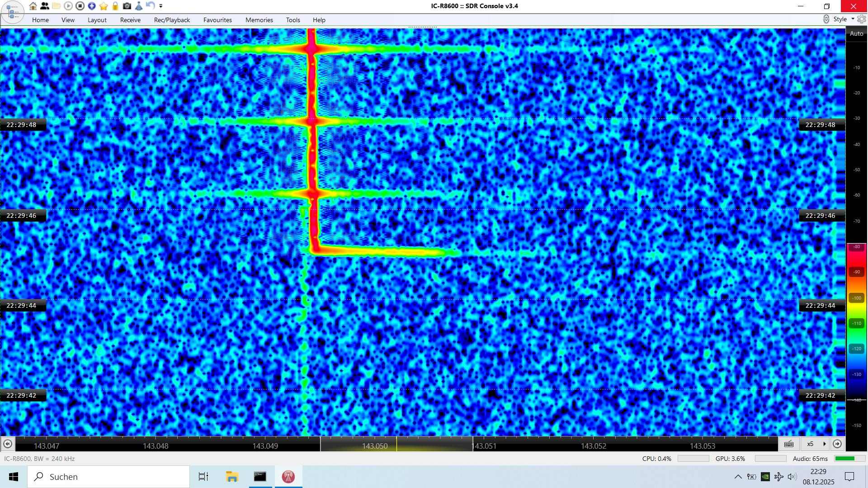
Task: Toggle the gold padlock lock icon
Action: [x=115, y=6]
